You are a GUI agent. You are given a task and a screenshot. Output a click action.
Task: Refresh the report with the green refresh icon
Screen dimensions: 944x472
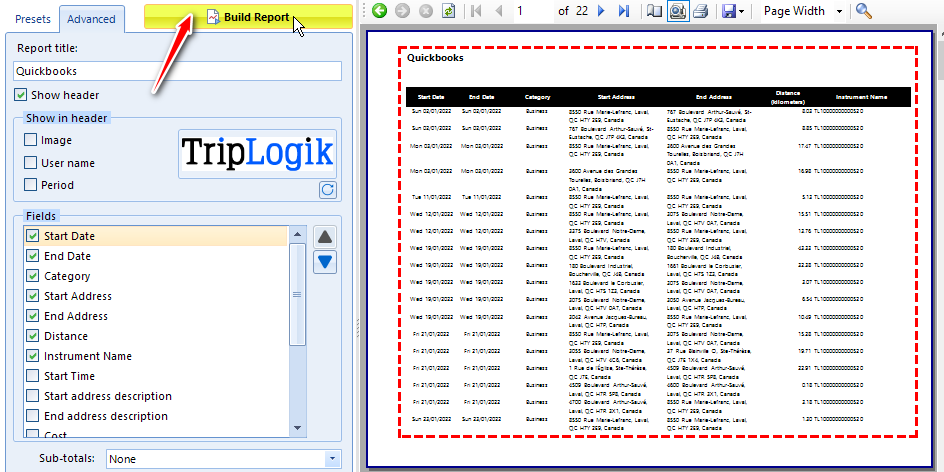point(449,11)
